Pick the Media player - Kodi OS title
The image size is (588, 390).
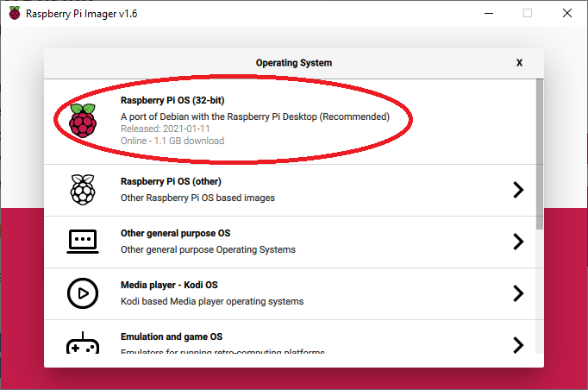point(169,285)
